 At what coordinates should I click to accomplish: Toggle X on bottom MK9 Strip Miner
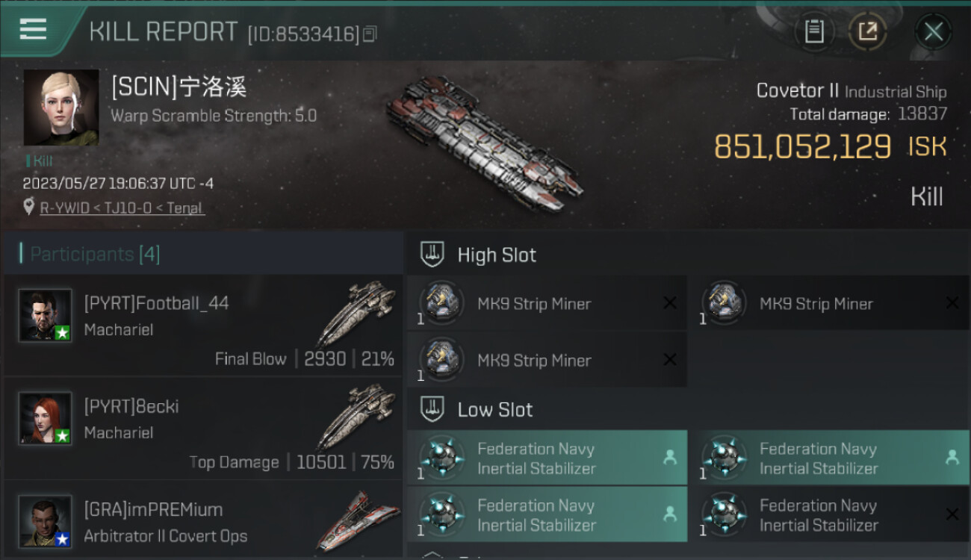tap(670, 360)
